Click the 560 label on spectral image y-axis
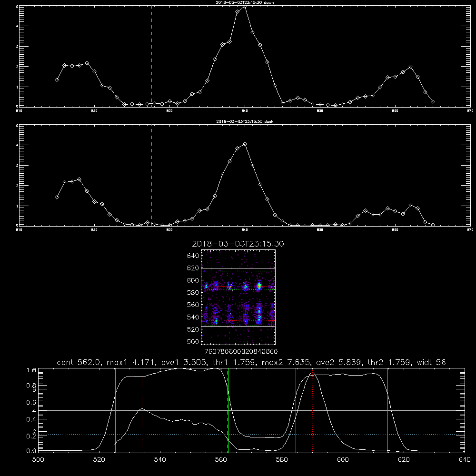This screenshot has width=476, height=476. tap(193, 305)
